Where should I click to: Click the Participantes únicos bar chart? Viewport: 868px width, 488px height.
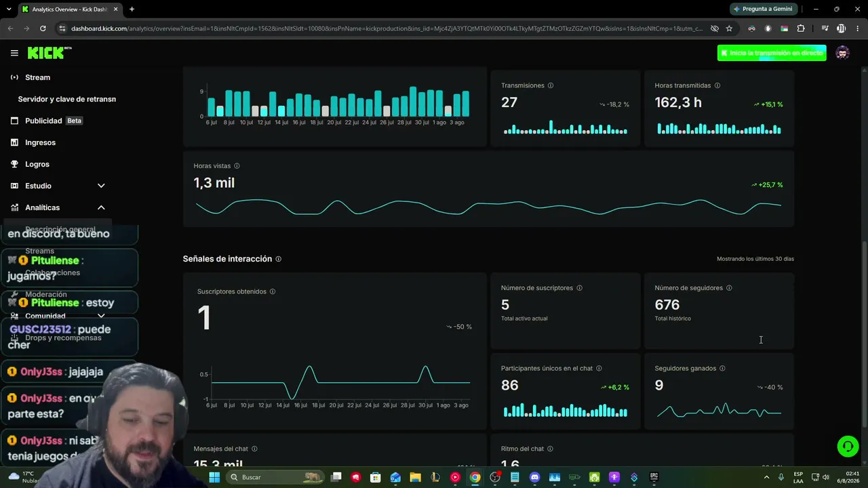(566, 410)
